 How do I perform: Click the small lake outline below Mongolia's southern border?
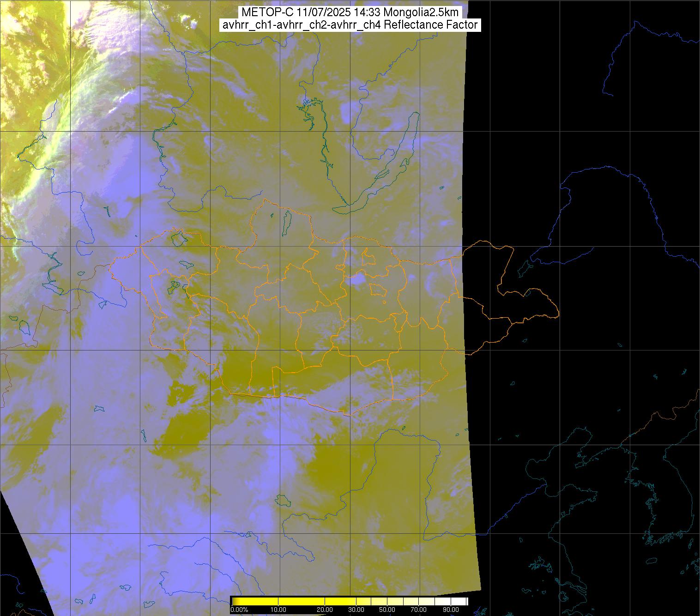pos(282,500)
